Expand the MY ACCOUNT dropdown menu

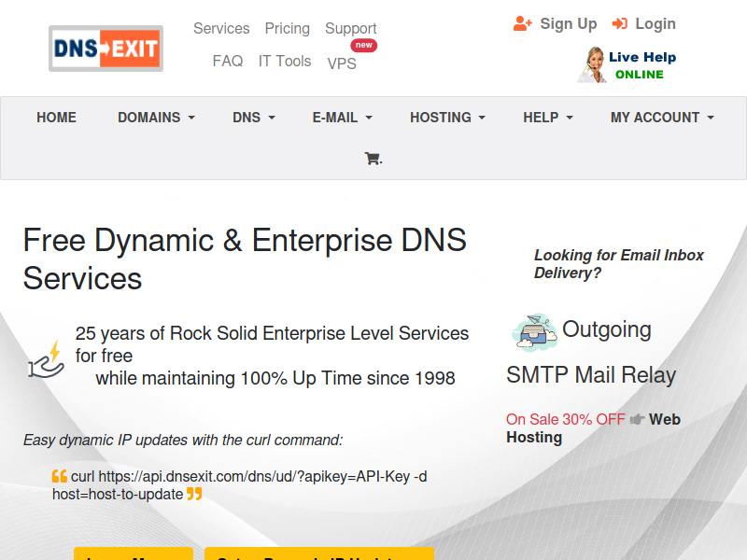pyautogui.click(x=662, y=118)
